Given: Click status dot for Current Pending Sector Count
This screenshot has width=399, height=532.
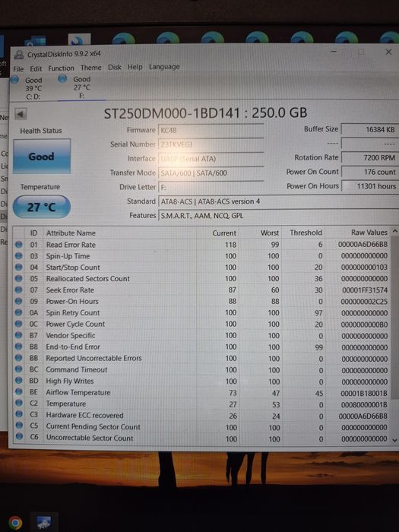Looking at the screenshot, I should [x=19, y=426].
